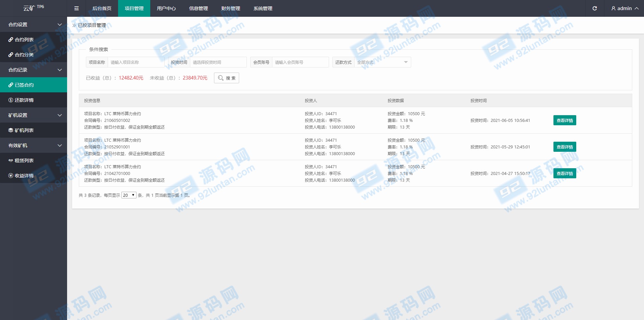Open the admin dropdown arrow
This screenshot has height=320, width=644.
tap(636, 8)
